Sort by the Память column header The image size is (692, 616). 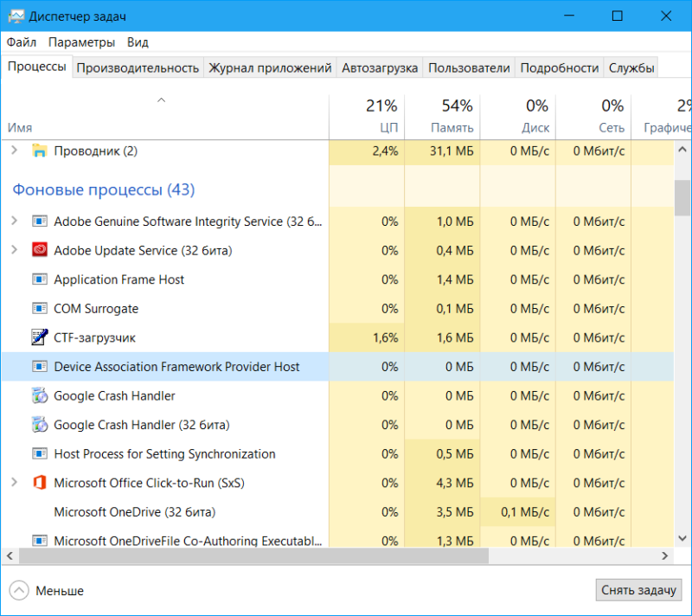[442, 117]
